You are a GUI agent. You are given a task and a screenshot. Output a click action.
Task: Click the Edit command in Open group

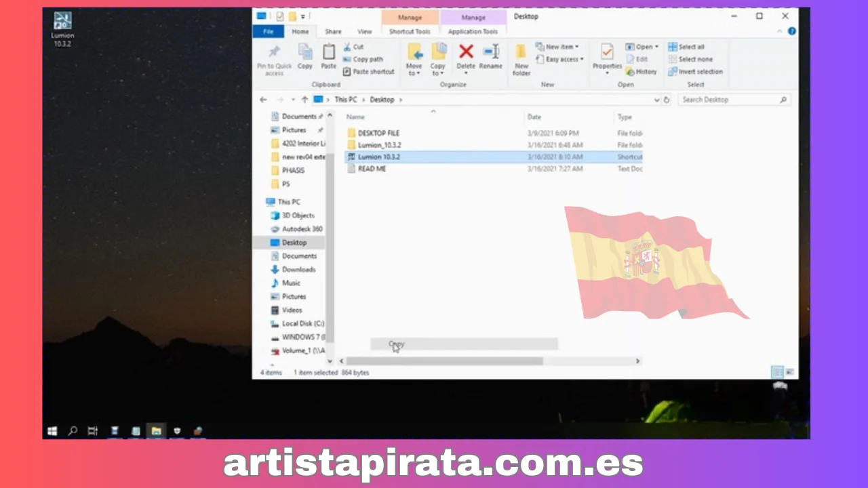[637, 59]
